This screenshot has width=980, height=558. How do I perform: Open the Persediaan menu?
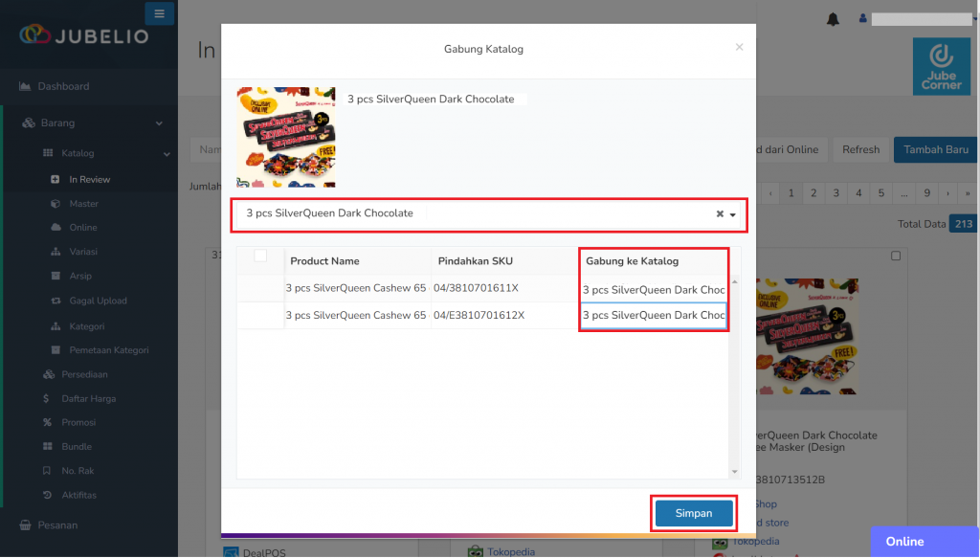[84, 374]
